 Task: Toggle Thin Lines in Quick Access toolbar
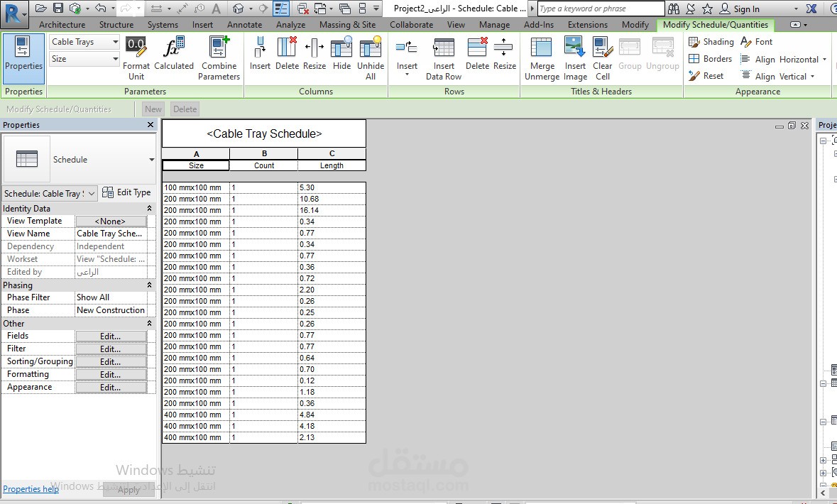[281, 9]
